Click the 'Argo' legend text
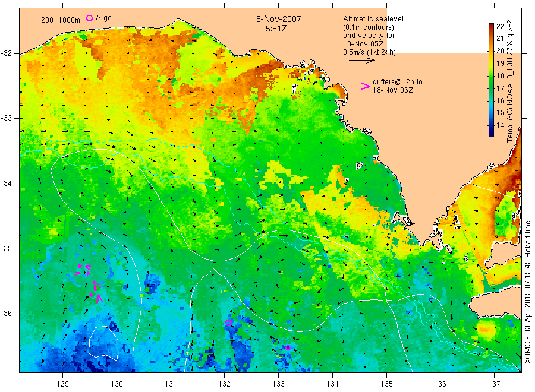Screen dimensions: 535x392 point(103,18)
